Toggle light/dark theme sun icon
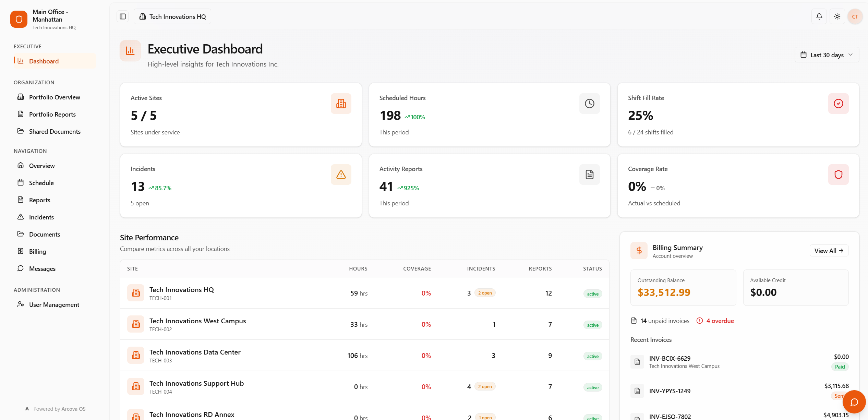 click(837, 16)
